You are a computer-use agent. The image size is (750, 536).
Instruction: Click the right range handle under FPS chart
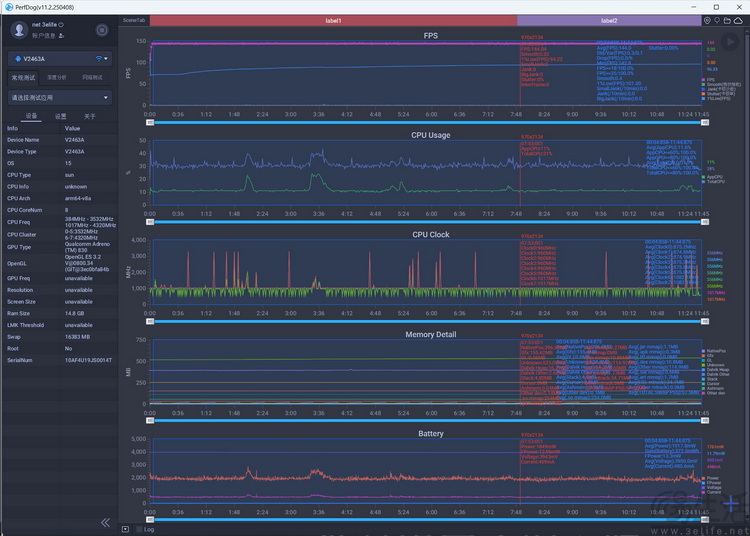tap(705, 122)
